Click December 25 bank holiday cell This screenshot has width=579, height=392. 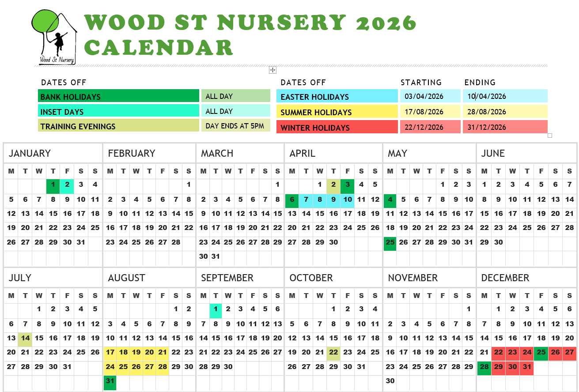pos(541,354)
